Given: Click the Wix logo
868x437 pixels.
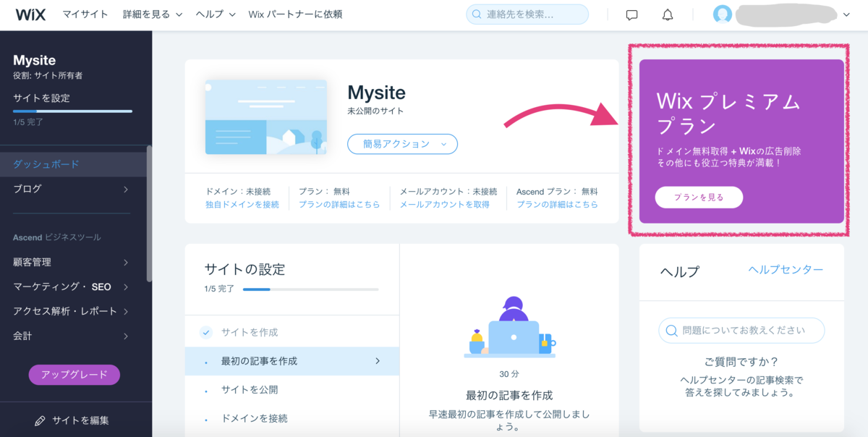Looking at the screenshot, I should (x=30, y=14).
